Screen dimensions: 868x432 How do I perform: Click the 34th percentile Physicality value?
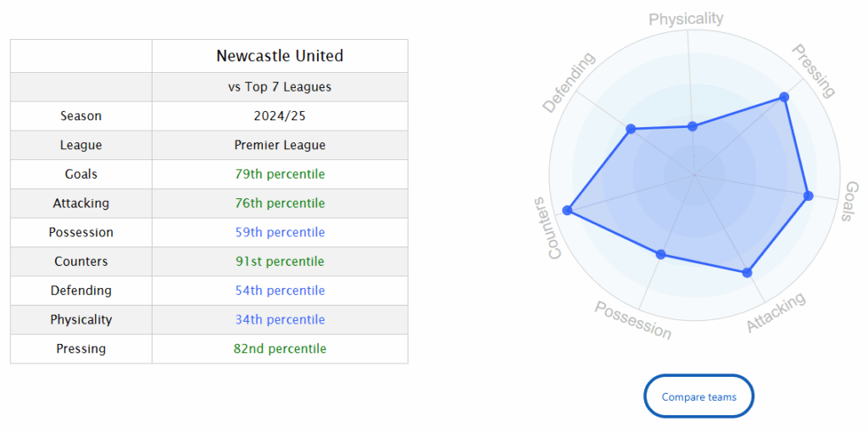coord(280,320)
